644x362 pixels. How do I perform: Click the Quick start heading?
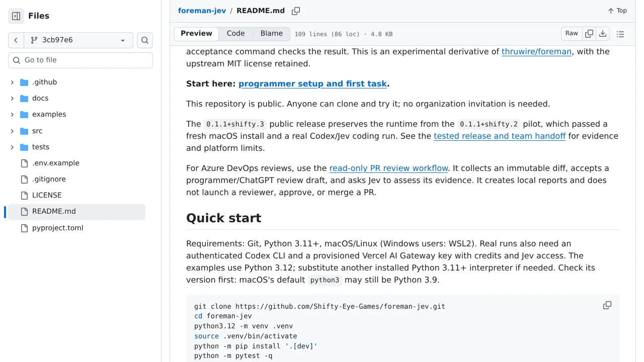(x=223, y=218)
